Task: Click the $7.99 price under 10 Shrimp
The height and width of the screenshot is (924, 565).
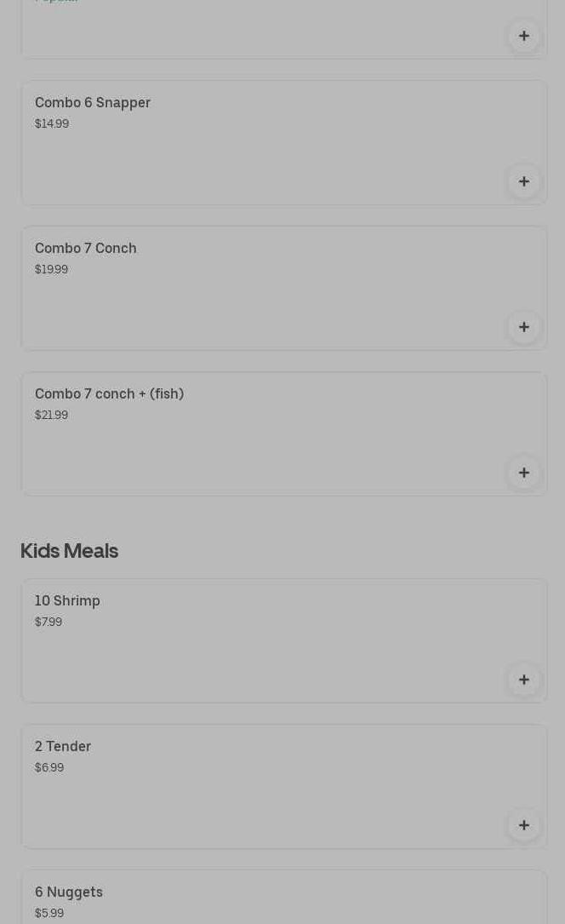Action: click(49, 622)
